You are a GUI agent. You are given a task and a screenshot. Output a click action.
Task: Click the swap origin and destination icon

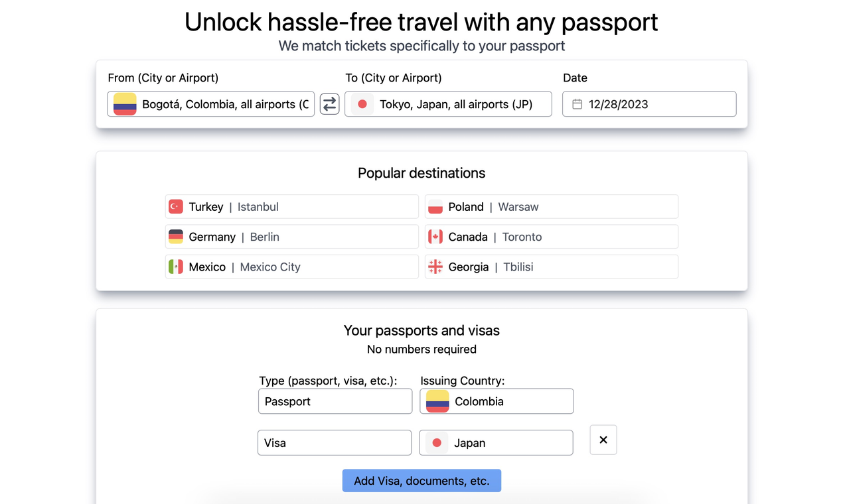329,103
